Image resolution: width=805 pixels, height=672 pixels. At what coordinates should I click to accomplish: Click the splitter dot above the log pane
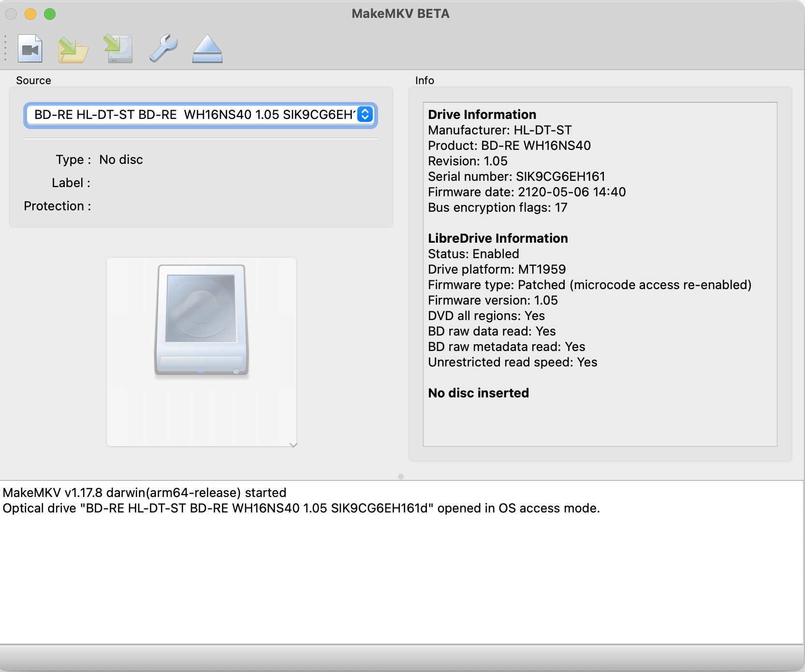pyautogui.click(x=401, y=477)
